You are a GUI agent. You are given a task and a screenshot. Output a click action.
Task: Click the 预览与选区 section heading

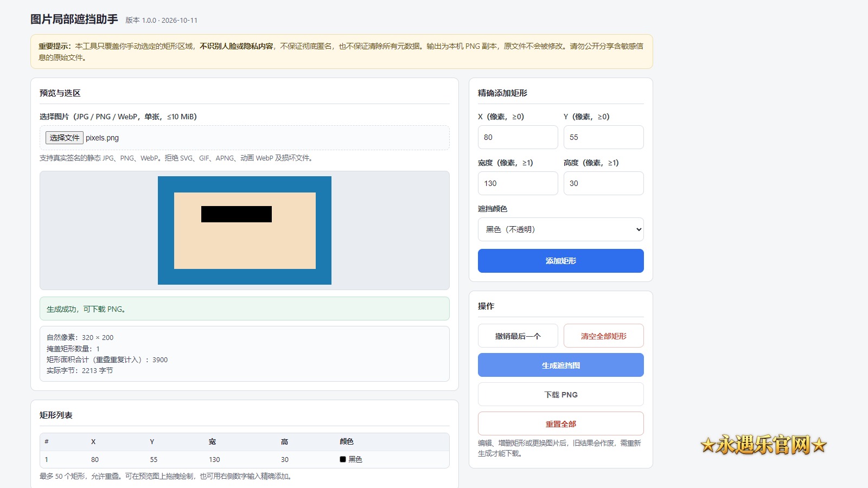tap(60, 93)
